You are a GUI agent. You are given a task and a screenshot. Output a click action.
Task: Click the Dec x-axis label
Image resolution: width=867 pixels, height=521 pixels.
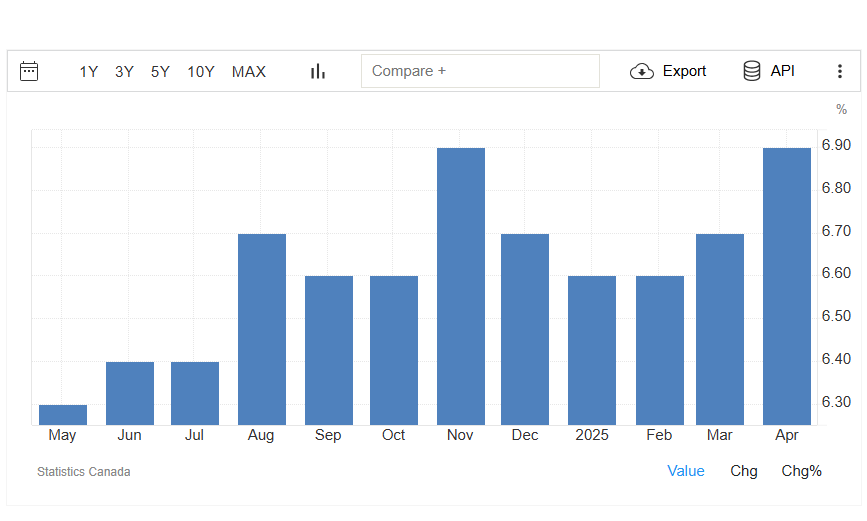pyautogui.click(x=525, y=435)
